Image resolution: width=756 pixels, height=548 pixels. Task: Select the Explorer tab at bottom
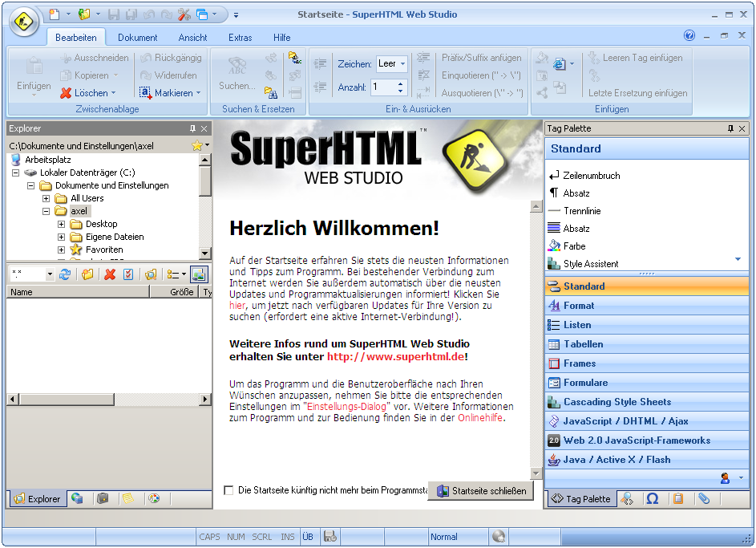37,499
